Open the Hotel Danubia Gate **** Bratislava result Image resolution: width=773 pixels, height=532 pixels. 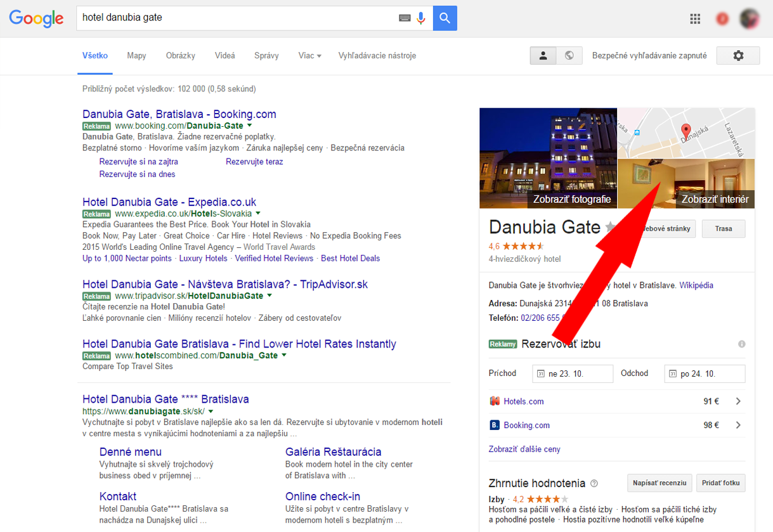coord(166,399)
